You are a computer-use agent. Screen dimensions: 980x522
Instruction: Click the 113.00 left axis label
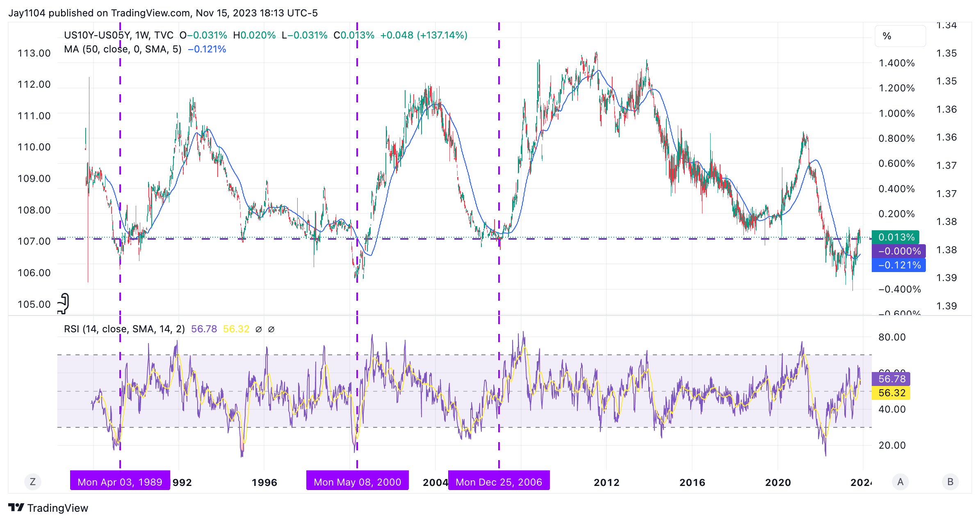(34, 53)
